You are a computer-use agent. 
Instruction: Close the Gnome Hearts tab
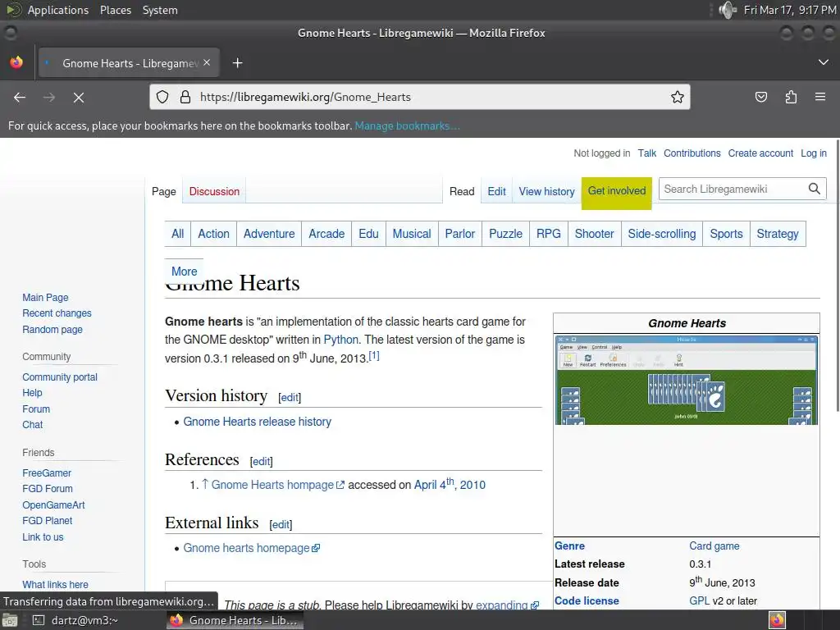(x=207, y=62)
